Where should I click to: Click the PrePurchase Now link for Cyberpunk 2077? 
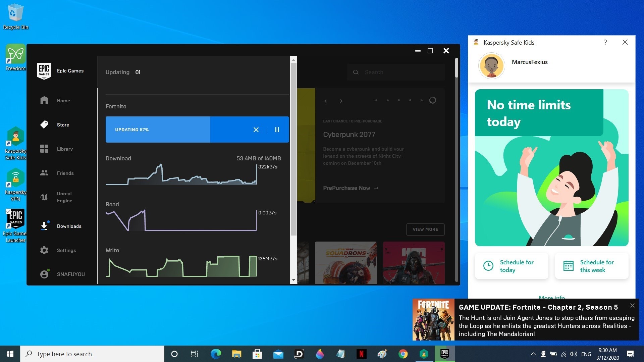pyautogui.click(x=351, y=188)
